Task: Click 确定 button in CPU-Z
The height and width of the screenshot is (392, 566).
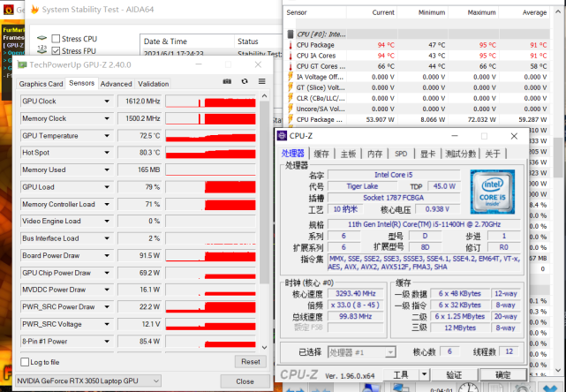Action: (x=503, y=375)
